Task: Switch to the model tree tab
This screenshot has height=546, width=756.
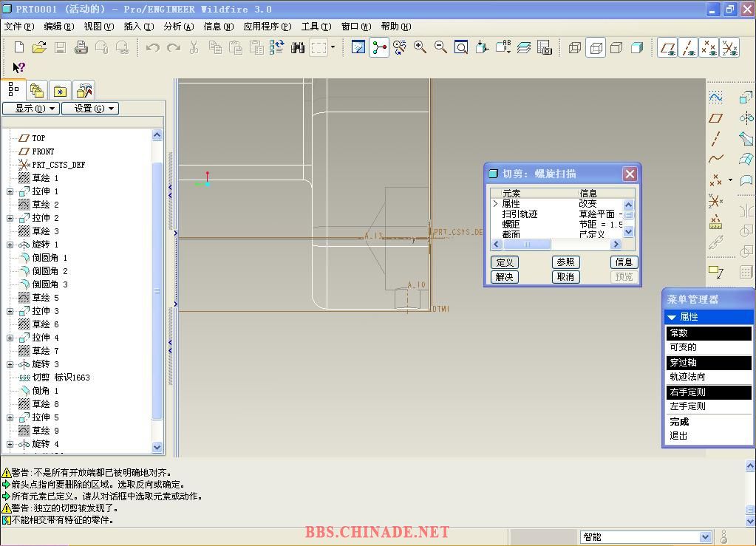Action: pyautogui.click(x=13, y=89)
